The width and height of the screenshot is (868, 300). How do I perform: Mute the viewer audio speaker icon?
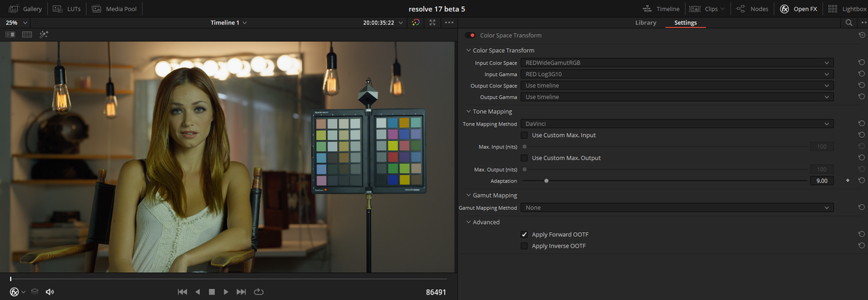pos(50,292)
